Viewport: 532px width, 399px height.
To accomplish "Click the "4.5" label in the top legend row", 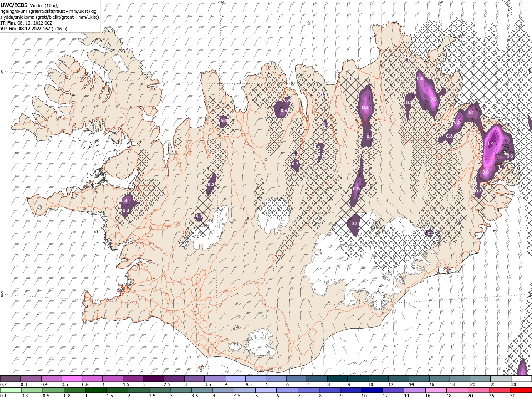I will point(249,384).
